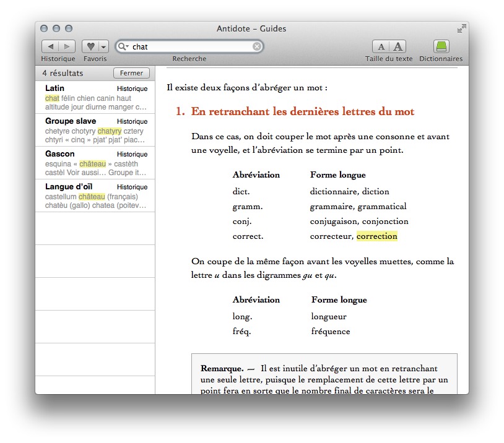Open search options via magnifier icon

[x=123, y=46]
